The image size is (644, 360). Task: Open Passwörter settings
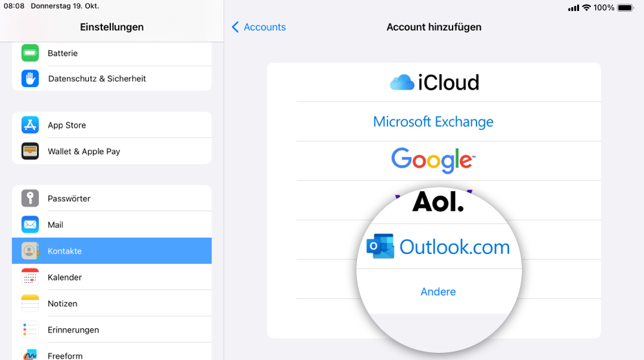112,198
